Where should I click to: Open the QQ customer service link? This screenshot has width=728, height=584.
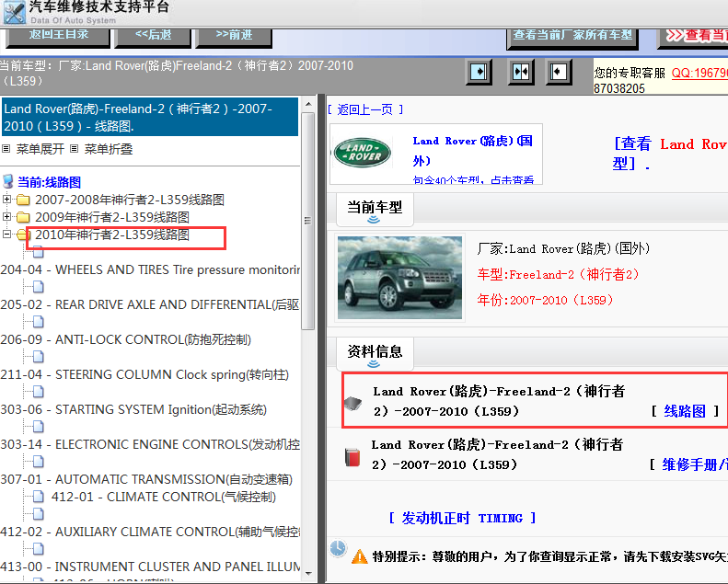699,73
